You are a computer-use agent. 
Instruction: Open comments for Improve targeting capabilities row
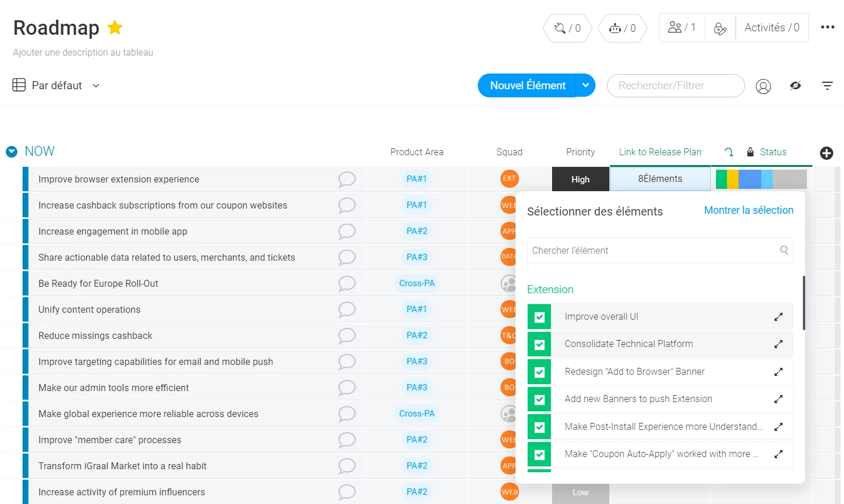pos(347,361)
